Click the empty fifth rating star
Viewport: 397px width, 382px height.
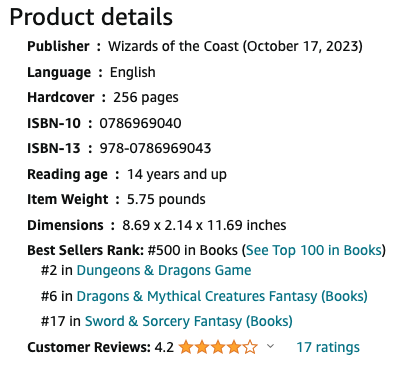[250, 347]
